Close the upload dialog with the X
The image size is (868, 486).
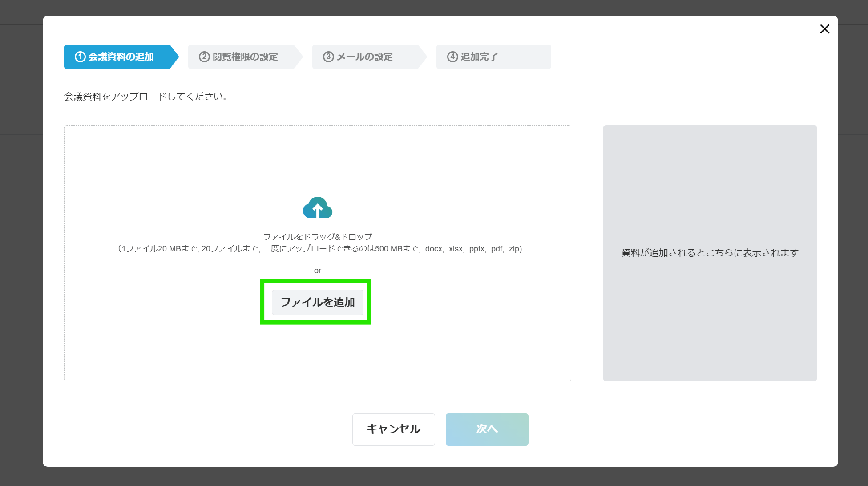[x=824, y=28]
